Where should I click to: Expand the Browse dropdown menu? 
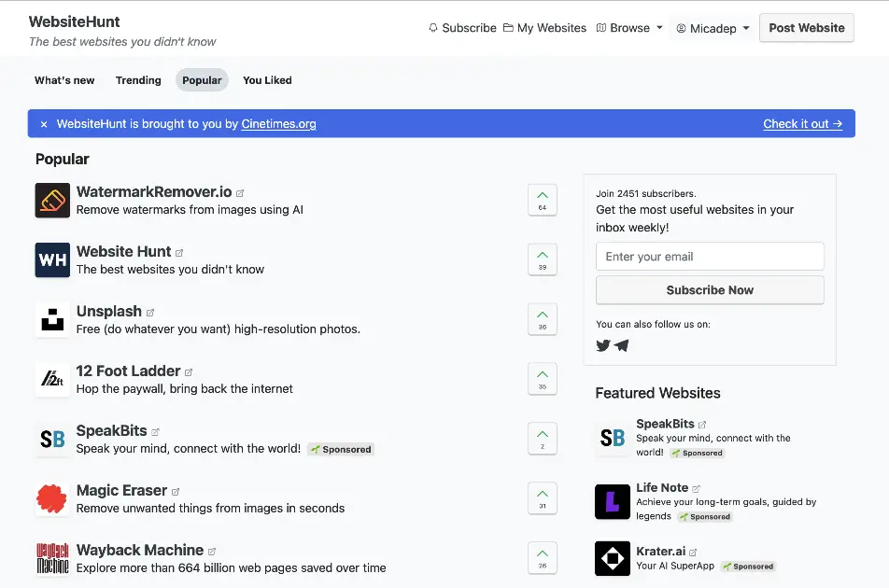(629, 28)
